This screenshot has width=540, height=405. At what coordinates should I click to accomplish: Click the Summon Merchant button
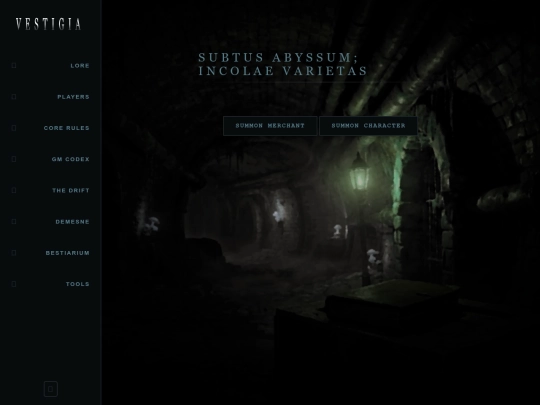pyautogui.click(x=270, y=126)
